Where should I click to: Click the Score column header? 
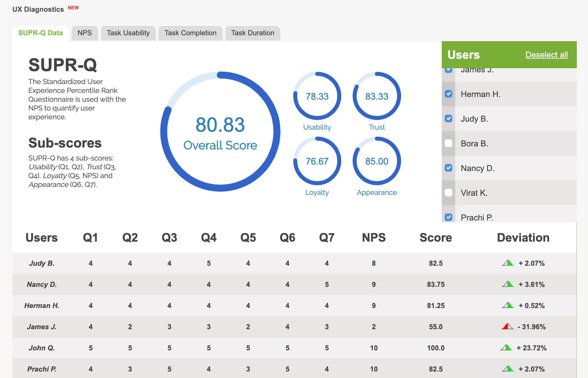436,237
